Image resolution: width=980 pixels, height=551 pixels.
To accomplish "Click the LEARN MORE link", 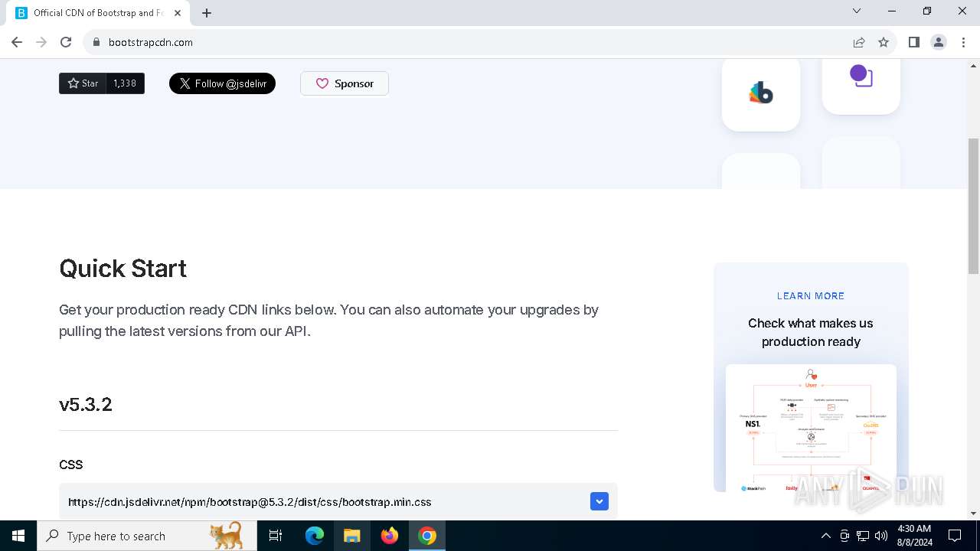I will 811,296.
